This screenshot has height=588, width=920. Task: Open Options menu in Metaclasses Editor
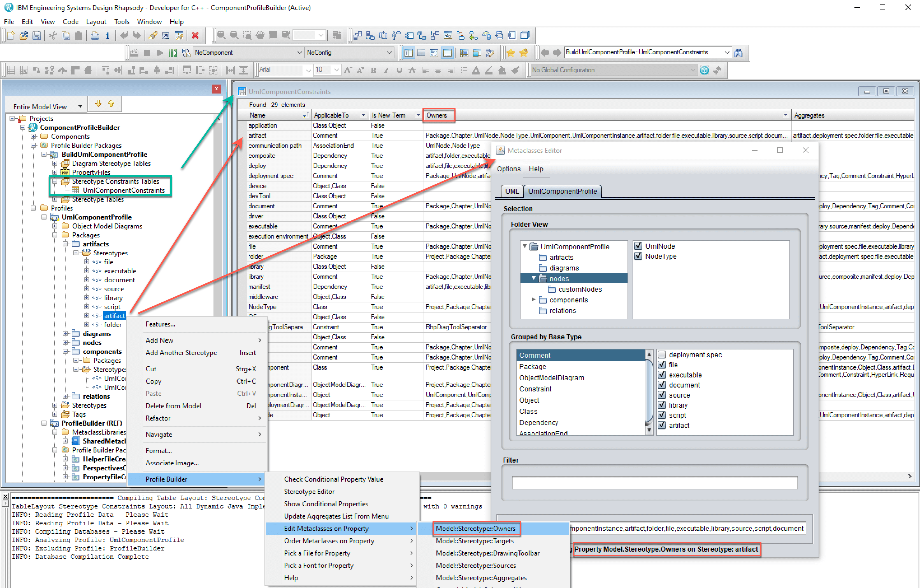(x=508, y=169)
